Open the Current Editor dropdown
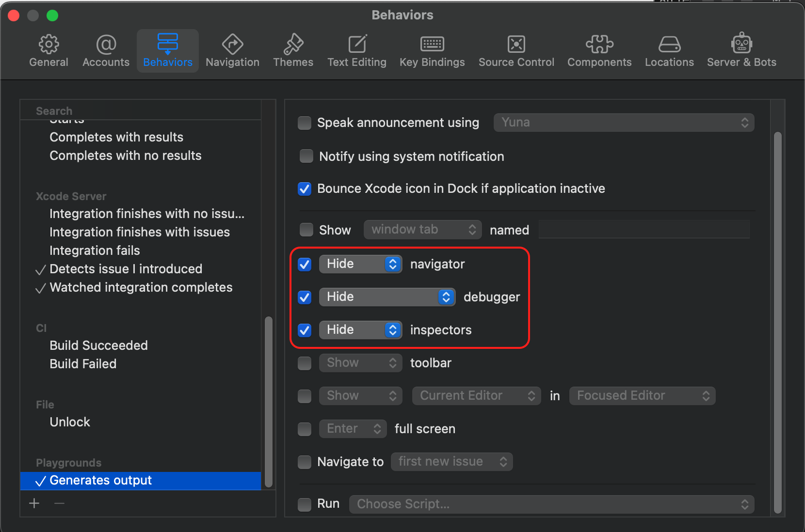 point(476,396)
